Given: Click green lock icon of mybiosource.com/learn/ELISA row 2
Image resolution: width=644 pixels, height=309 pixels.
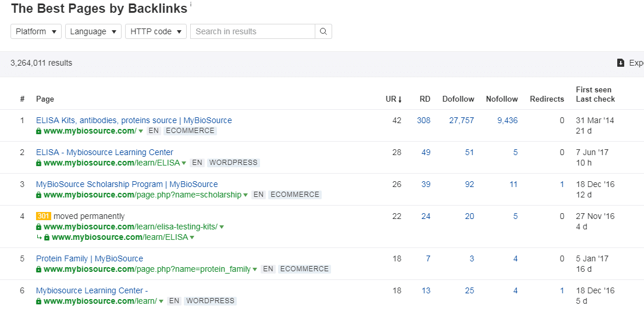Looking at the screenshot, I should click(x=39, y=163).
